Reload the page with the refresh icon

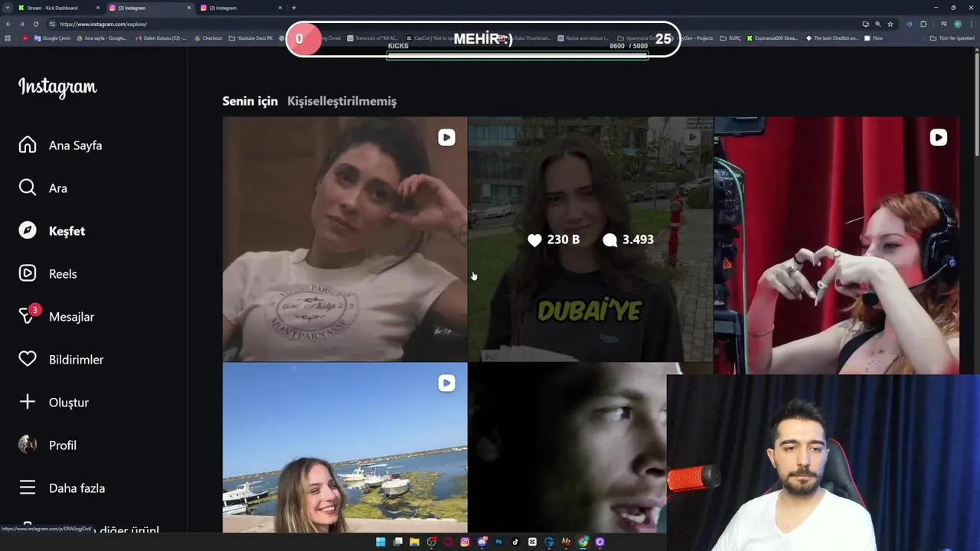point(36,24)
